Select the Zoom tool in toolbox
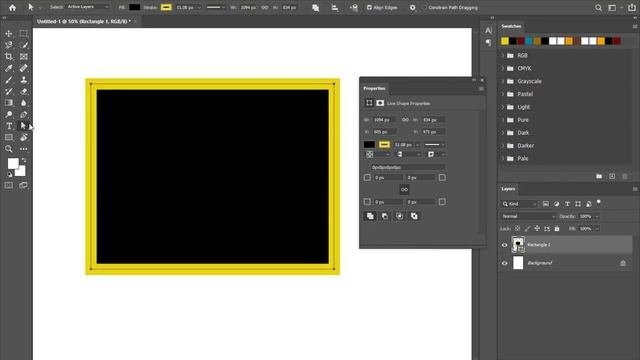Image resolution: width=640 pixels, height=360 pixels. pos(9,149)
